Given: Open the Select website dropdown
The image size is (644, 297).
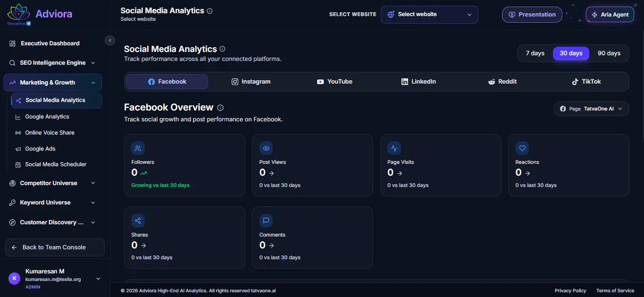Looking at the screenshot, I should pyautogui.click(x=429, y=15).
